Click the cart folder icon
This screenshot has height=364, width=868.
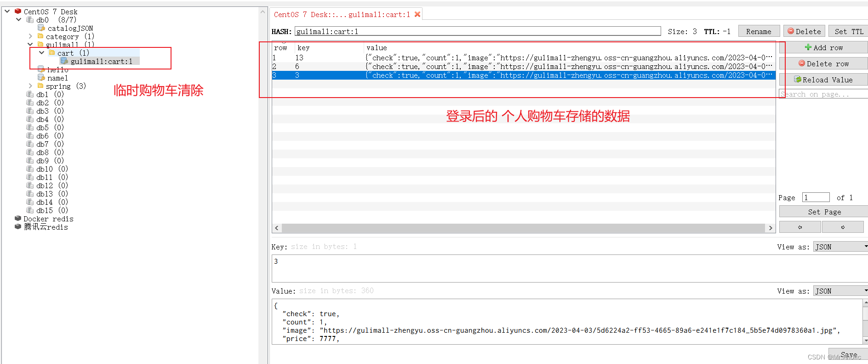pyautogui.click(x=52, y=53)
